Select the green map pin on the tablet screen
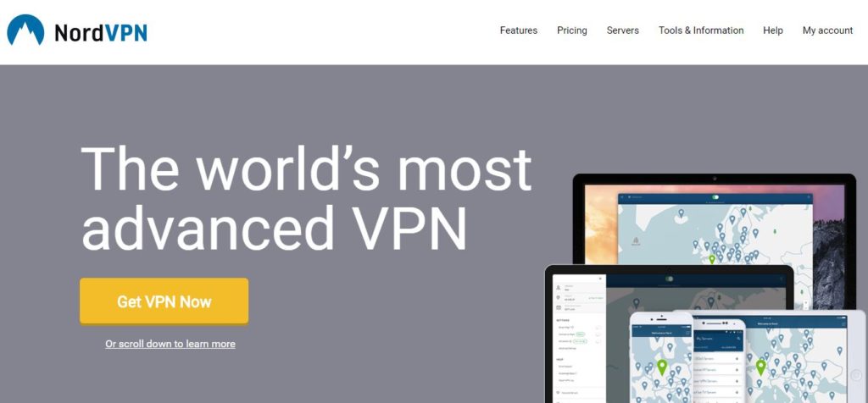Viewport: 868px width, 403px height. coord(760,367)
